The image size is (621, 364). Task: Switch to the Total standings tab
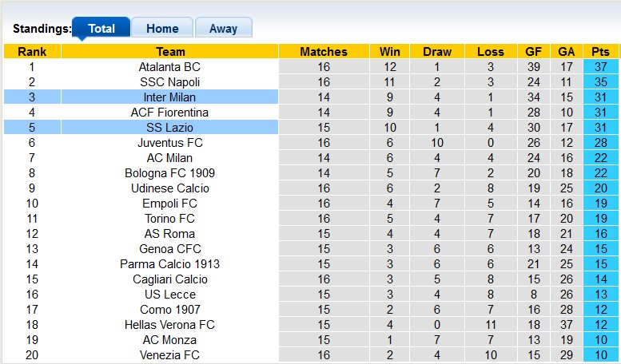tap(102, 29)
